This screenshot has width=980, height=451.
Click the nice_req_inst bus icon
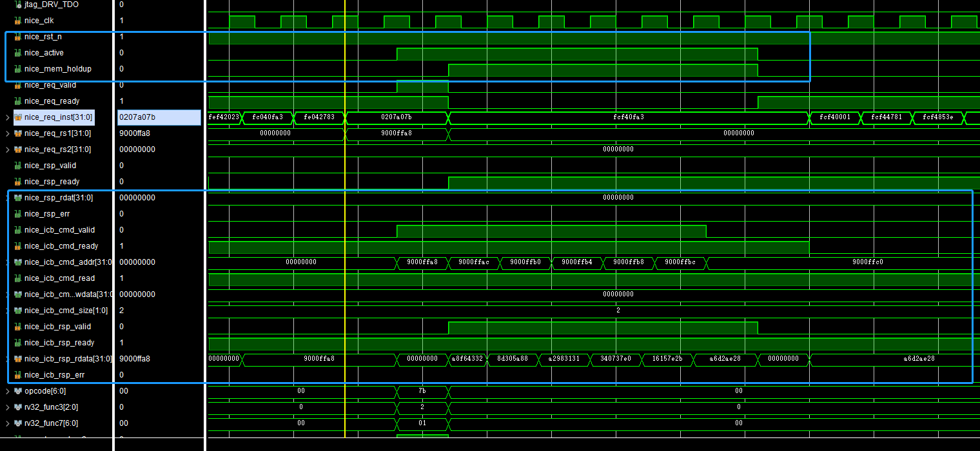click(x=17, y=117)
